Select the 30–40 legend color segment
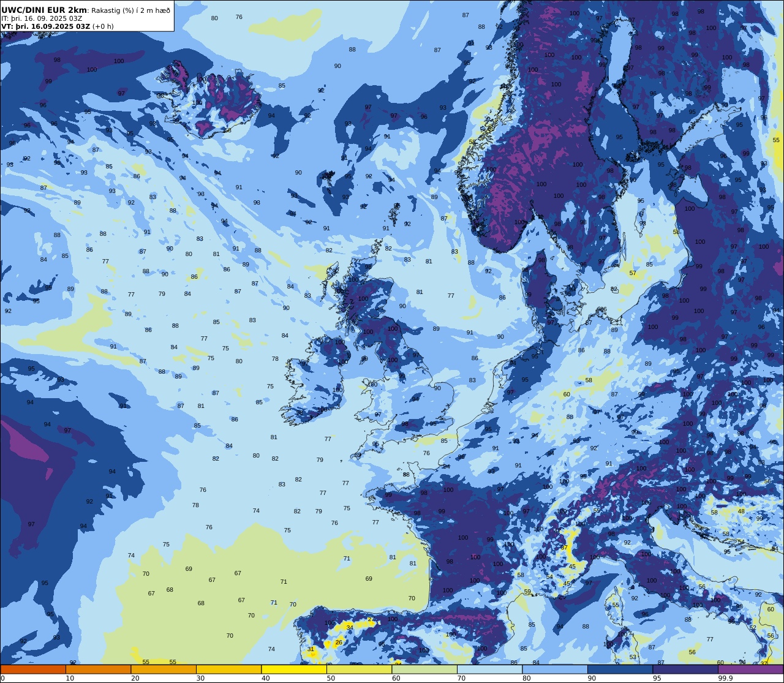The width and height of the screenshot is (784, 683). (x=228, y=669)
